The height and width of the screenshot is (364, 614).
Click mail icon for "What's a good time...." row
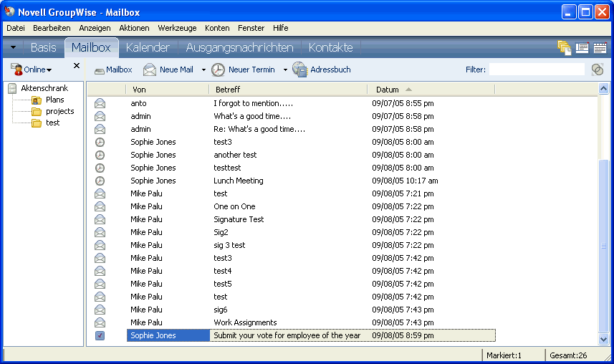[x=100, y=116]
